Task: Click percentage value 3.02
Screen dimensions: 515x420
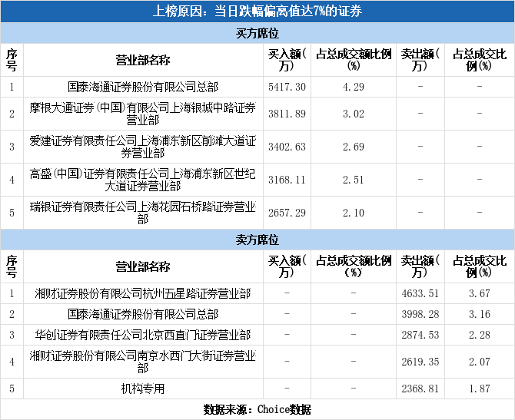Action: click(x=354, y=114)
